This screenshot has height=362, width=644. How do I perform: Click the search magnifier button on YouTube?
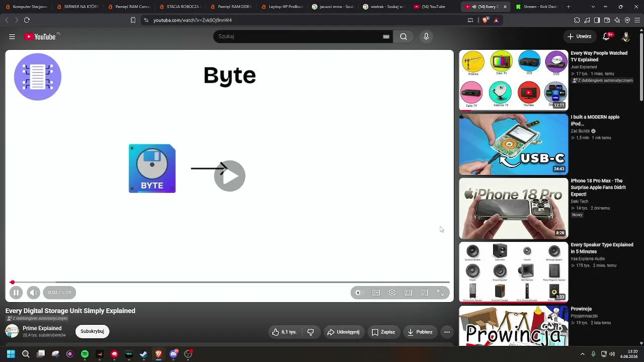404,37
